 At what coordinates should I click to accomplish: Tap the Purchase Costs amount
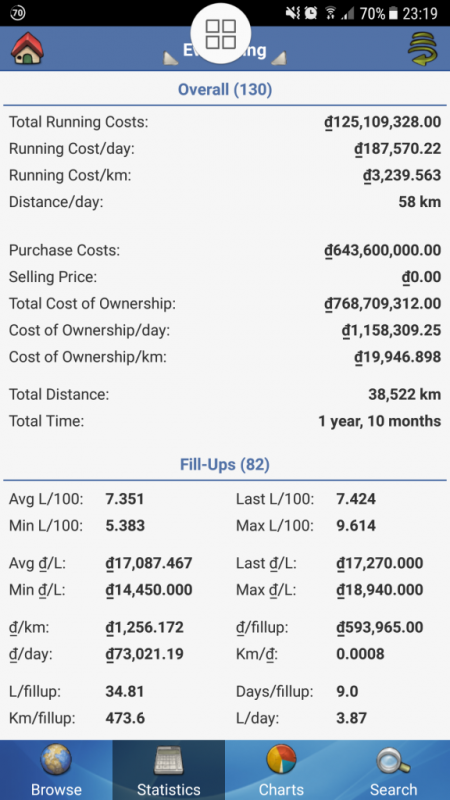383,251
